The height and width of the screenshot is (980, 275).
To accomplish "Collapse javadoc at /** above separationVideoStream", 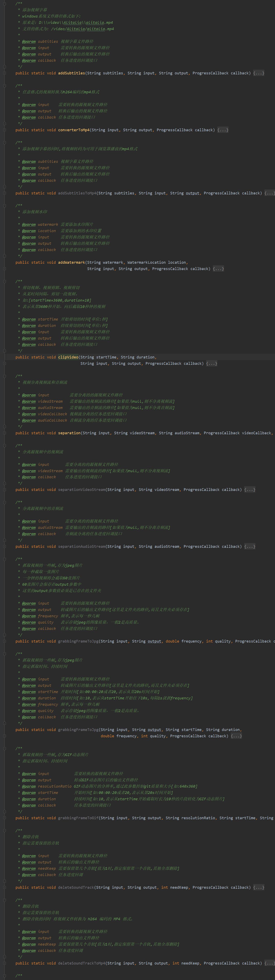I will click(x=4, y=445).
